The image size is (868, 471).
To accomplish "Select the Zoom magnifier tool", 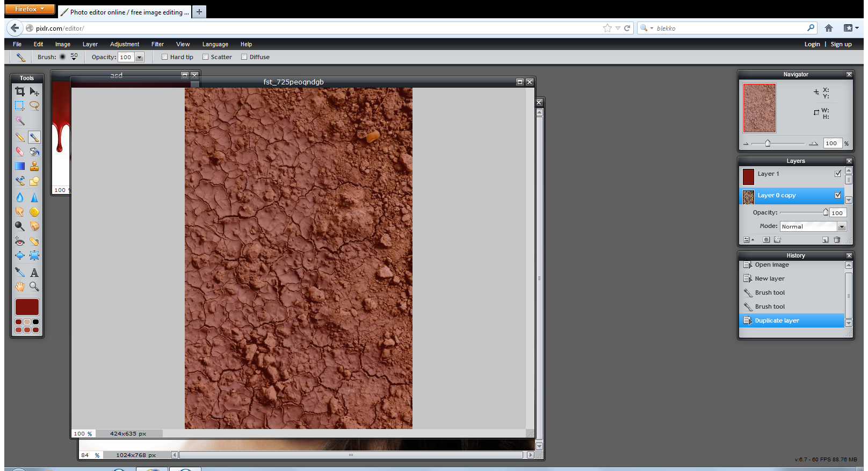I will pyautogui.click(x=34, y=287).
